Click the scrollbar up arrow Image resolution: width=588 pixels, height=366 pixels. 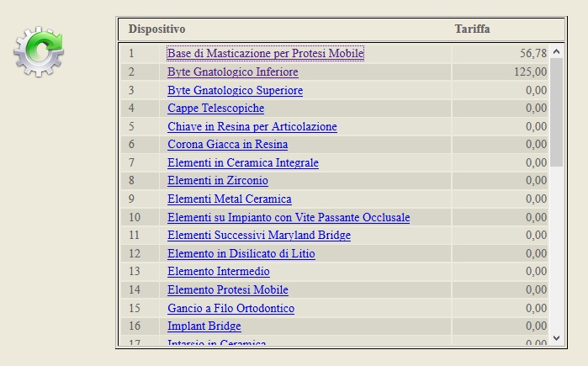point(557,52)
